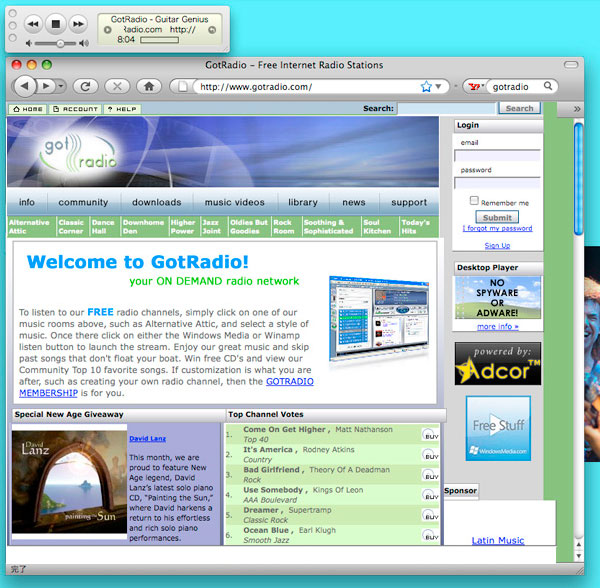Open the address bar history dropdown arrow
The height and width of the screenshot is (588, 600).
click(x=439, y=87)
